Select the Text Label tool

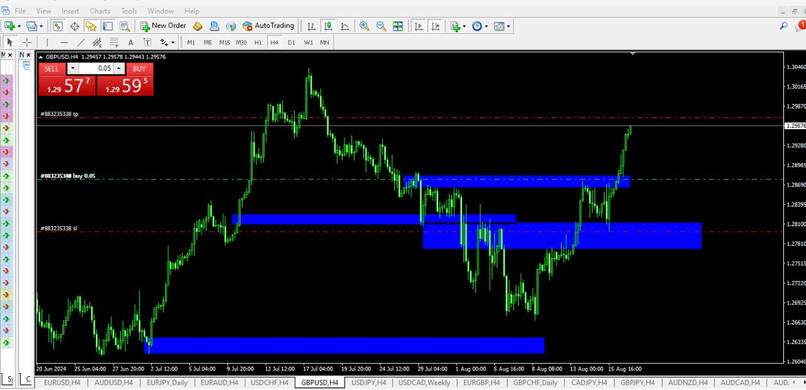(148, 42)
